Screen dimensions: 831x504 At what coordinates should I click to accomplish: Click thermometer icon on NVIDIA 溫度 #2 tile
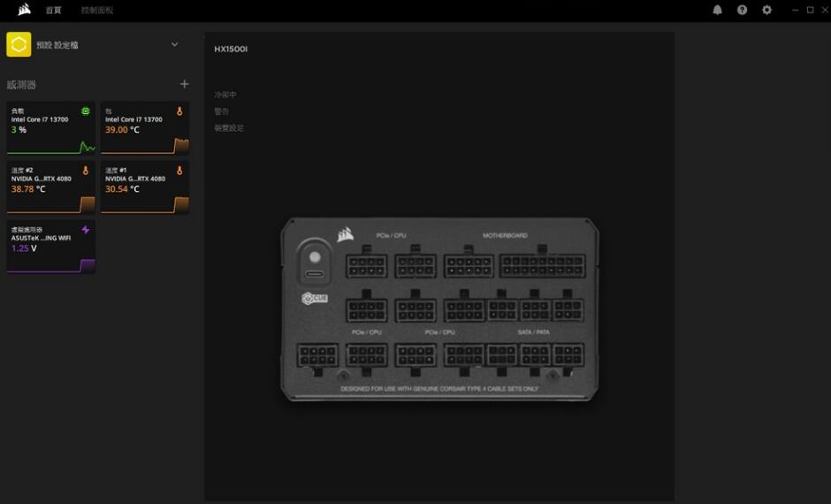tap(86, 170)
